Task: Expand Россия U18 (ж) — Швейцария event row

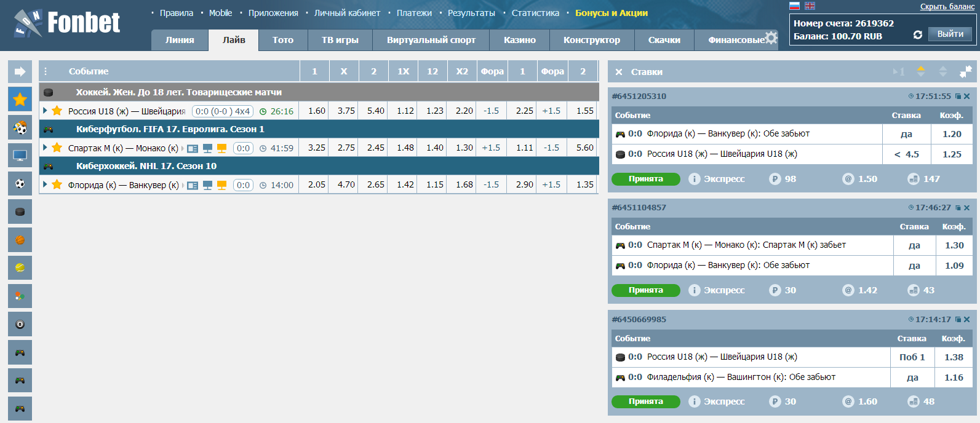Action: [45, 111]
